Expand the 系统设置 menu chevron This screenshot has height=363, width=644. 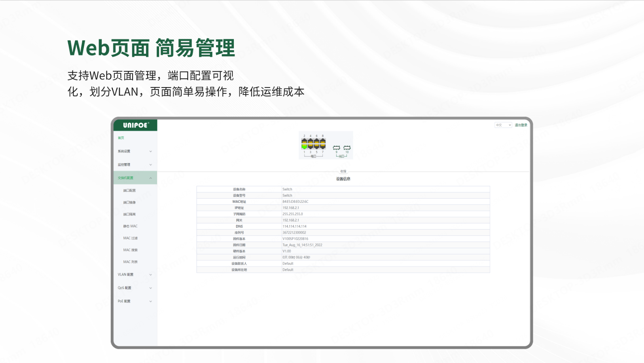tap(151, 151)
